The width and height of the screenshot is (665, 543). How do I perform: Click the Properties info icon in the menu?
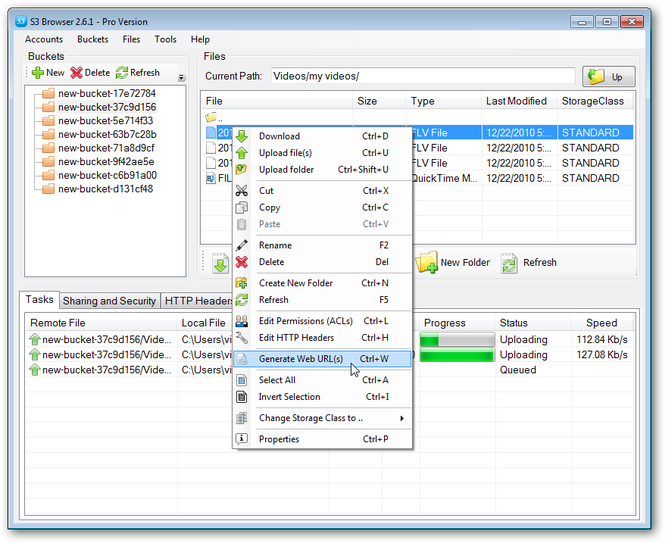click(x=241, y=439)
